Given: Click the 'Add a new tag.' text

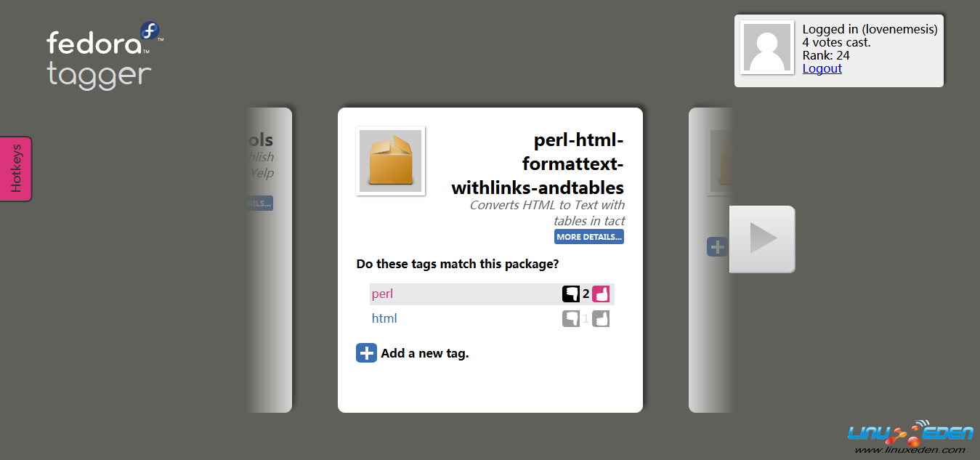Looking at the screenshot, I should click(425, 354).
